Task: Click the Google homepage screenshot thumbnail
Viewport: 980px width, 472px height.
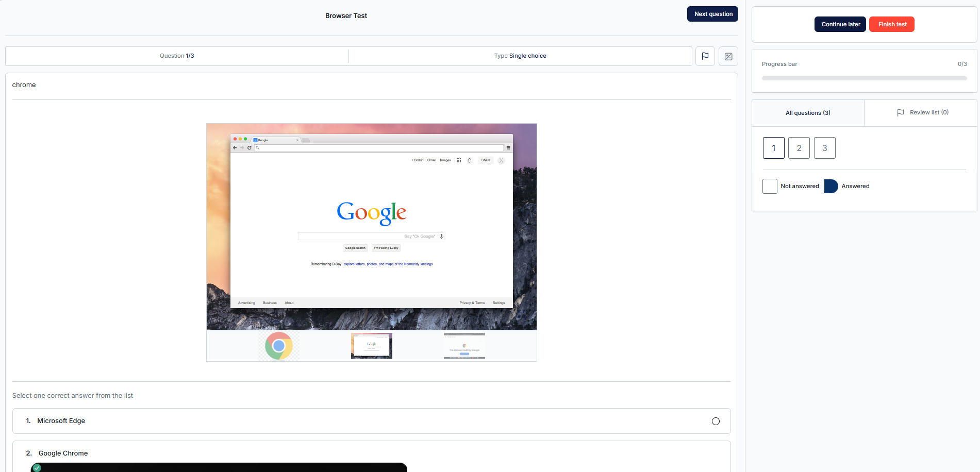Action: coord(372,346)
